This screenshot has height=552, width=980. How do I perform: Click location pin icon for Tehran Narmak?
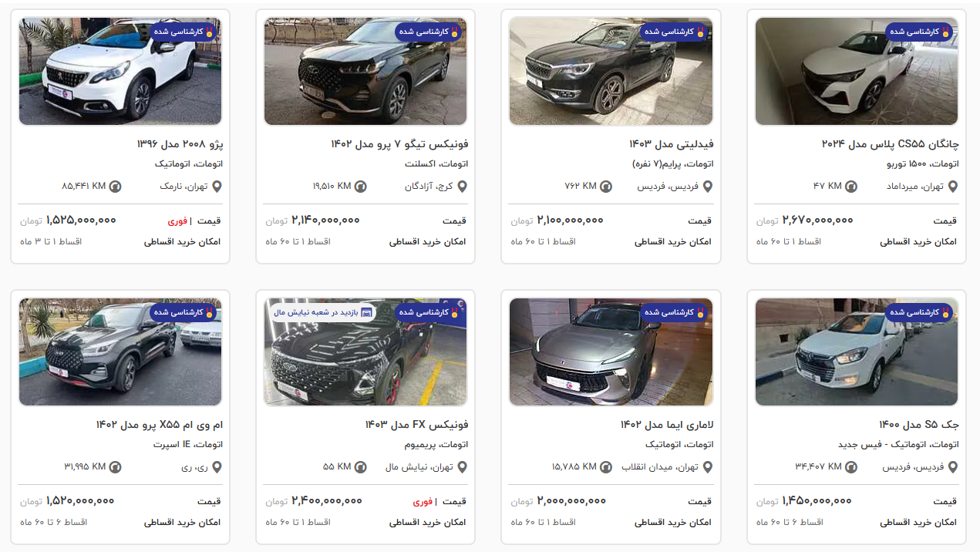point(217,187)
